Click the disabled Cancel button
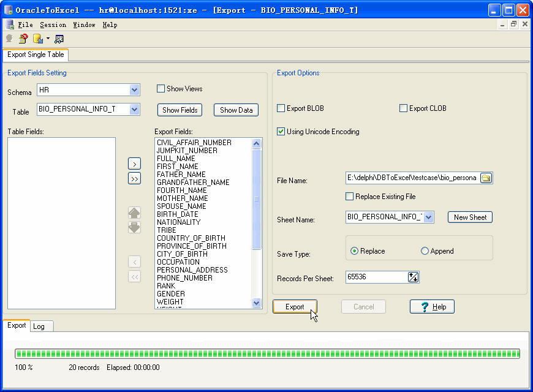 pyautogui.click(x=364, y=307)
